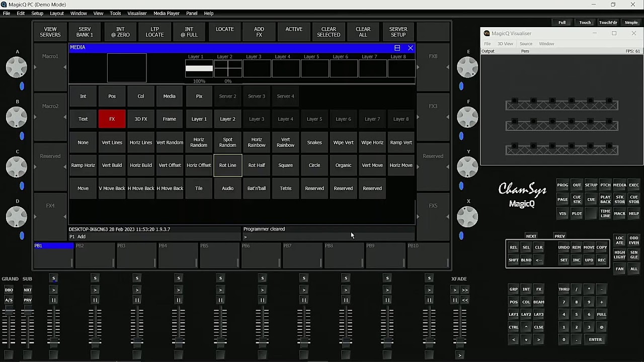
Task: Open the Source menu in Visualiser window
Action: pos(526,44)
